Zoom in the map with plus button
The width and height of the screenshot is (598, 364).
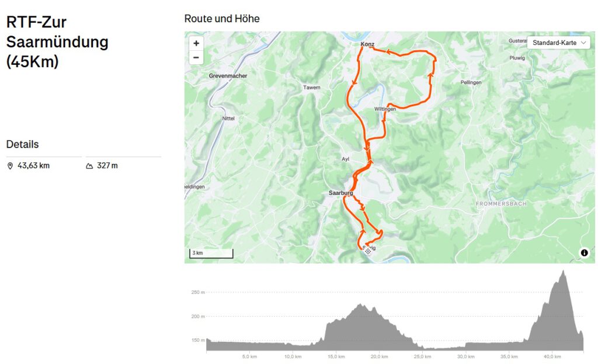[196, 43]
